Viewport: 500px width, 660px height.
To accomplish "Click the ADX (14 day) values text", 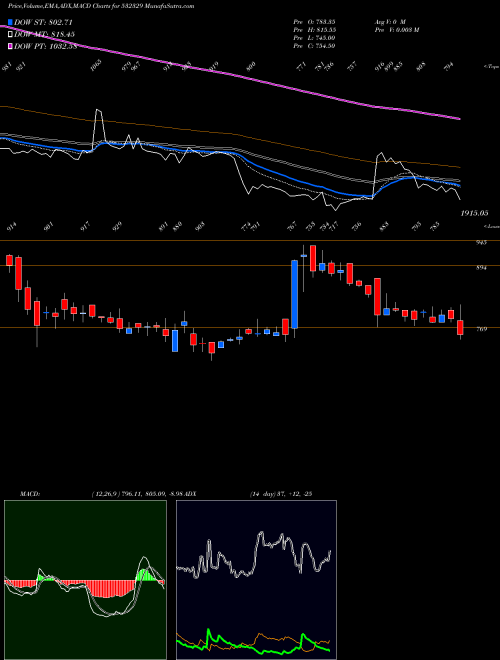I will point(280,493).
